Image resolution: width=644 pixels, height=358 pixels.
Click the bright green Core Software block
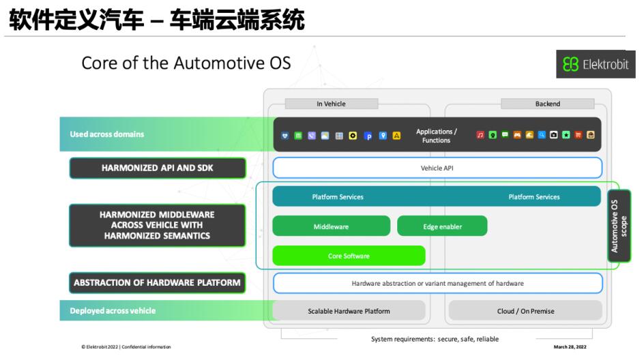(x=349, y=256)
